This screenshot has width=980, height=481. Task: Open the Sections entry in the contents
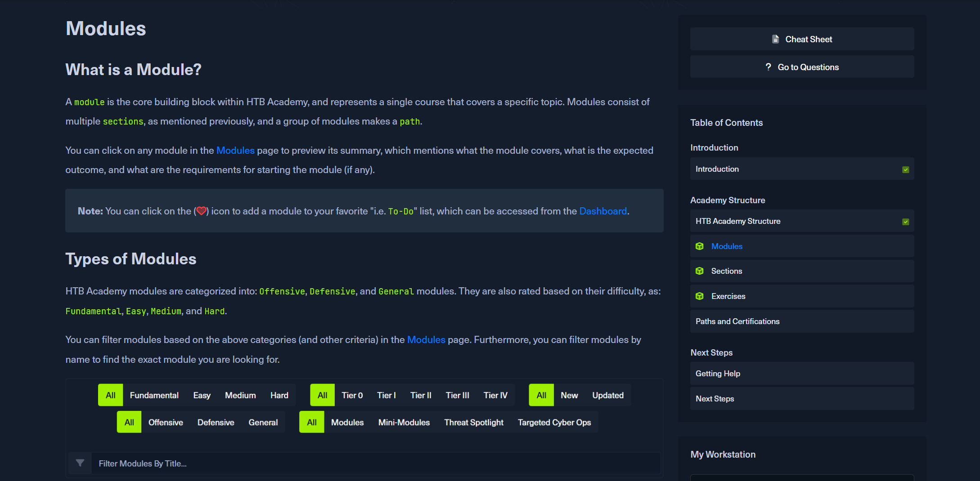802,271
